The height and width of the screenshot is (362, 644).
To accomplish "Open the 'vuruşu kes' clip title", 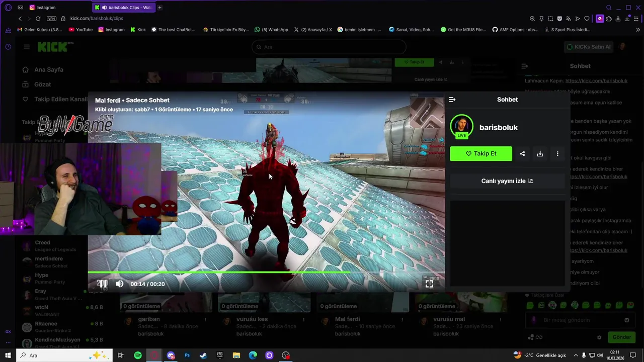I will 252,319.
